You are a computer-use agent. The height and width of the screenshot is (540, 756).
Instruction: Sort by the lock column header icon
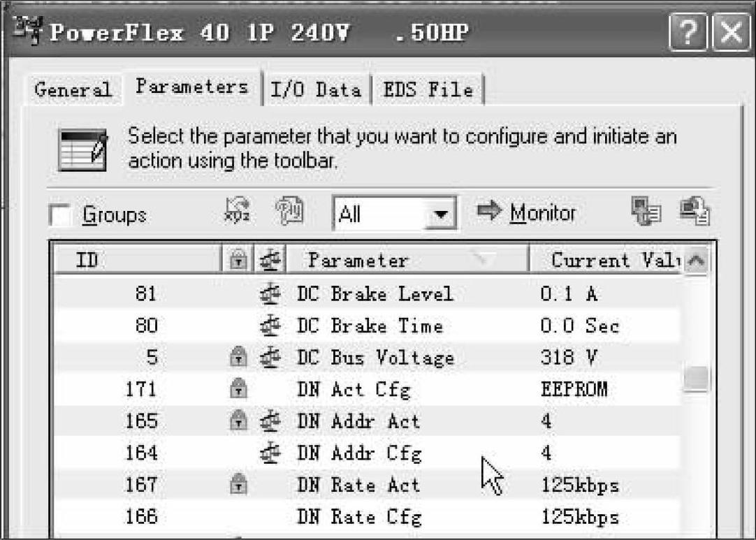click(x=238, y=261)
